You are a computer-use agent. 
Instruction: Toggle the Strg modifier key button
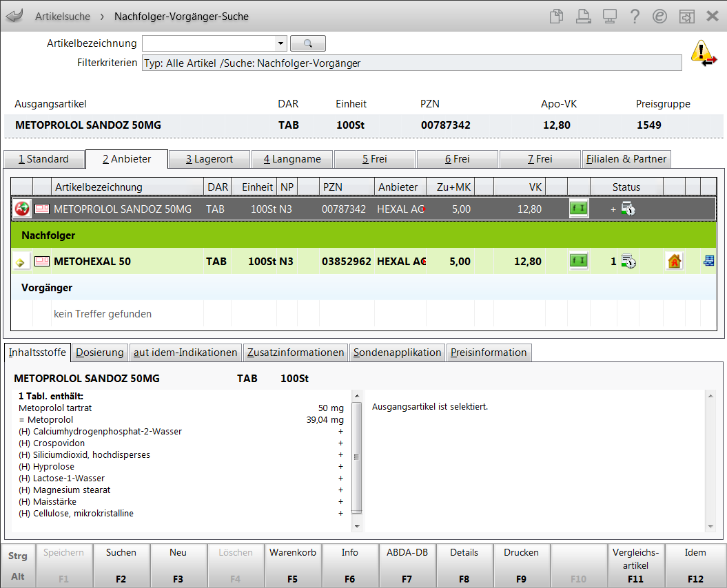(18, 556)
